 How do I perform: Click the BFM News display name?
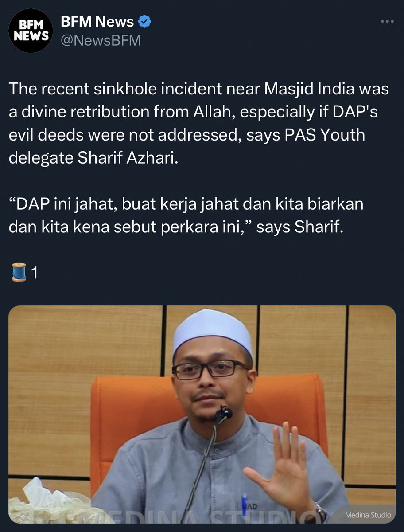point(97,21)
